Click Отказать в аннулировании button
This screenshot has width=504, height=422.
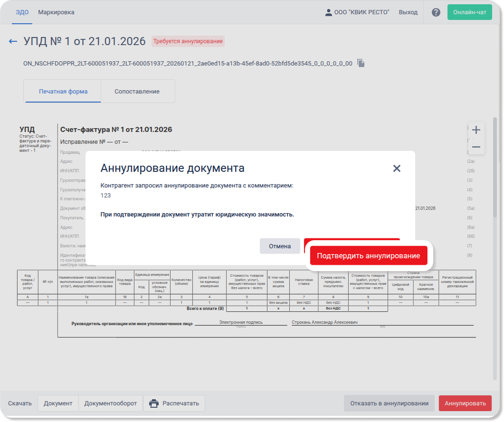pos(389,403)
